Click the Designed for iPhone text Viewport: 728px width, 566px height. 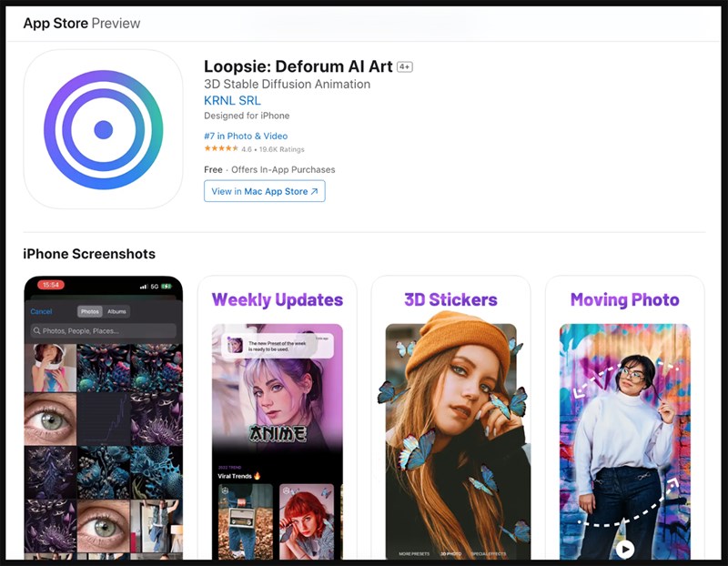click(x=247, y=116)
